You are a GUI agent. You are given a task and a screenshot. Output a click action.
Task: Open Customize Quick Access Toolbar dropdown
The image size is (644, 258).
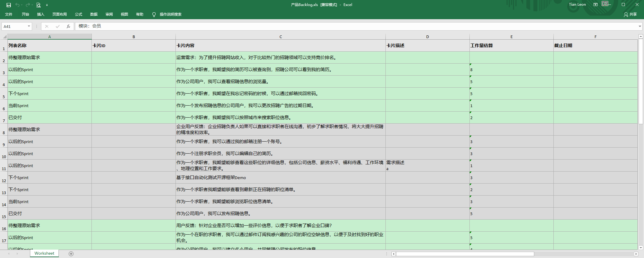coord(47,5)
